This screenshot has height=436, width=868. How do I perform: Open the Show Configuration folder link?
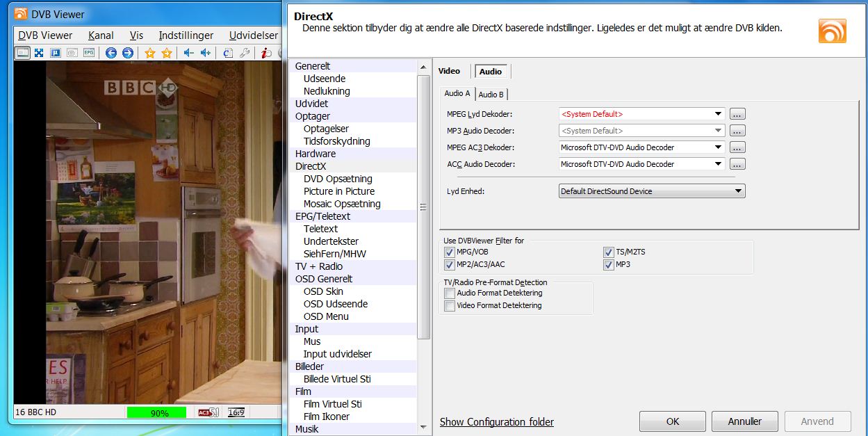[497, 422]
